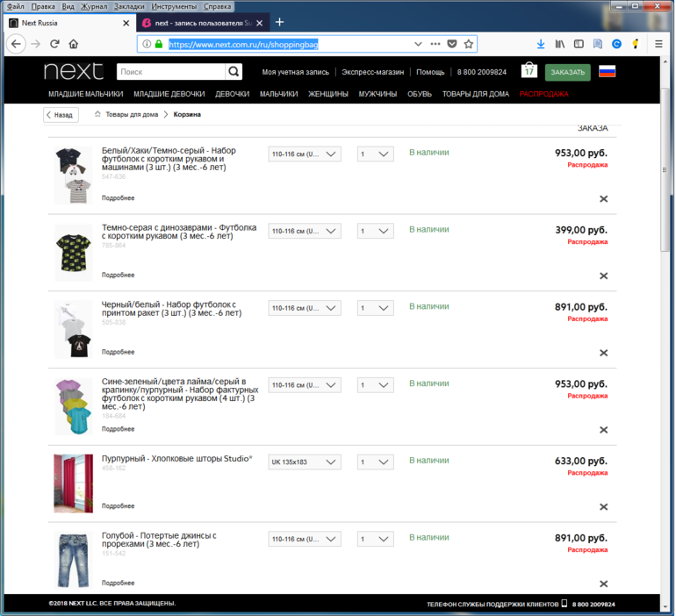Open the Firefox downloads arrow icon
The image size is (676, 616).
(541, 44)
